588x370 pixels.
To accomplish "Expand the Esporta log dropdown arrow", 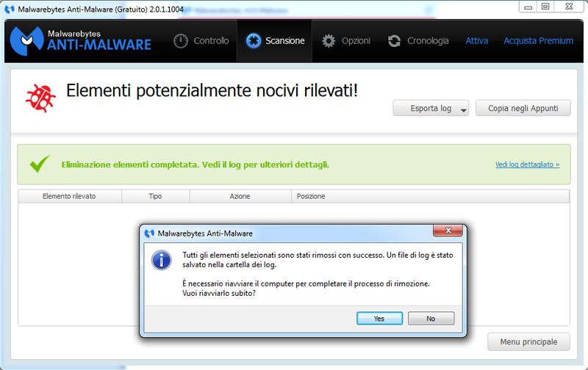I will (464, 110).
